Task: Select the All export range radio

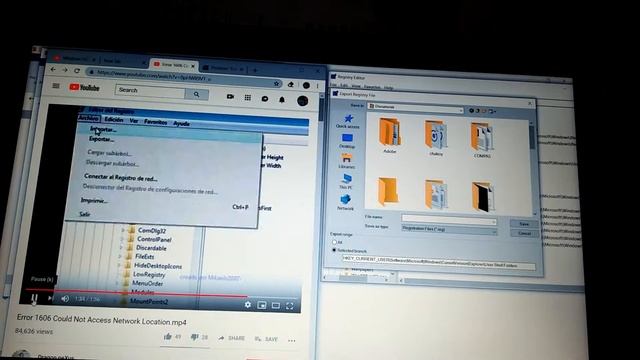Action: click(334, 242)
